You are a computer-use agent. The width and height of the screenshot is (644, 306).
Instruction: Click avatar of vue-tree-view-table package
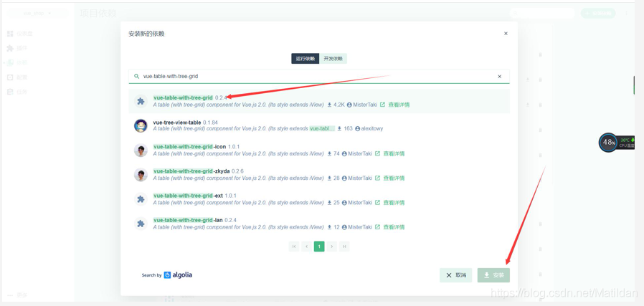(141, 125)
